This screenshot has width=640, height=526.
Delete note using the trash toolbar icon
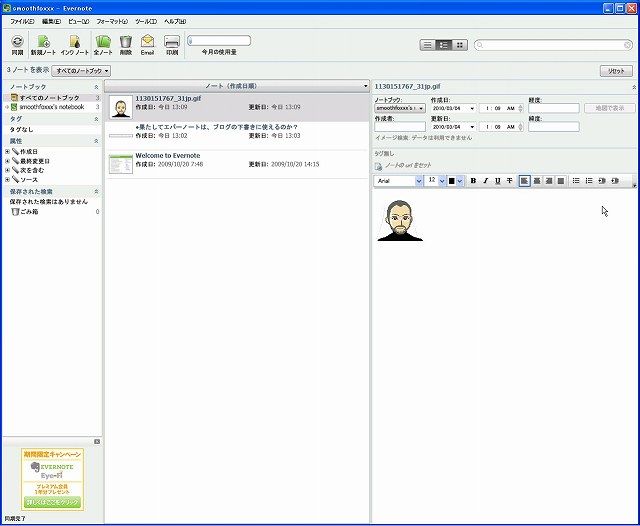126,45
